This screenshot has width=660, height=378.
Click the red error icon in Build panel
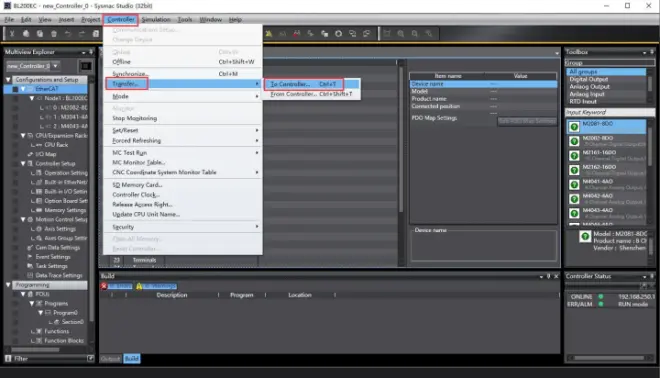click(x=104, y=286)
